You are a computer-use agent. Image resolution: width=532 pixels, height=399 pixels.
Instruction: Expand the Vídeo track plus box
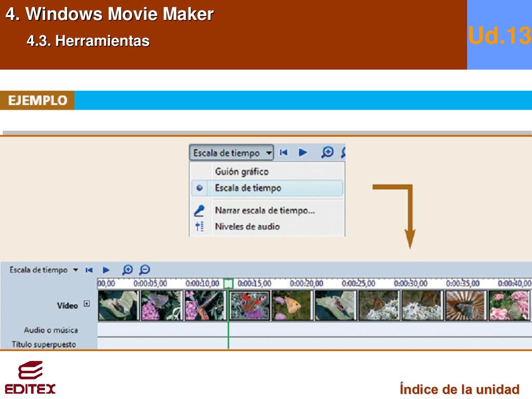pos(87,303)
